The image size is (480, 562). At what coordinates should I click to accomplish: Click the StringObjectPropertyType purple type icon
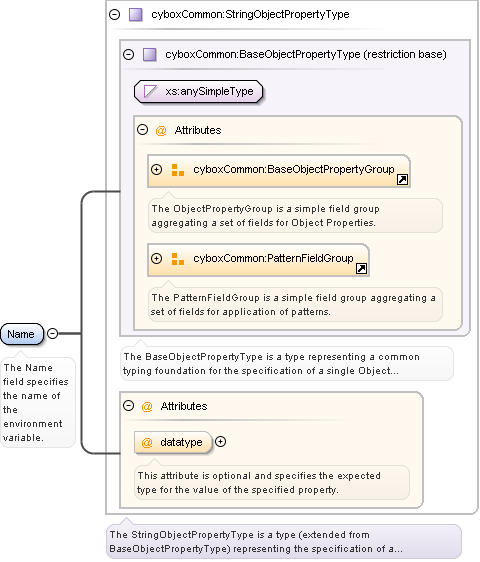click(x=136, y=15)
